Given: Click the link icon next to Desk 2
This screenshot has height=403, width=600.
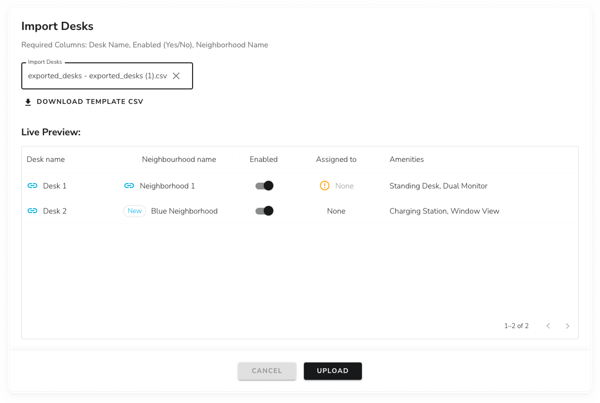Looking at the screenshot, I should pos(33,211).
